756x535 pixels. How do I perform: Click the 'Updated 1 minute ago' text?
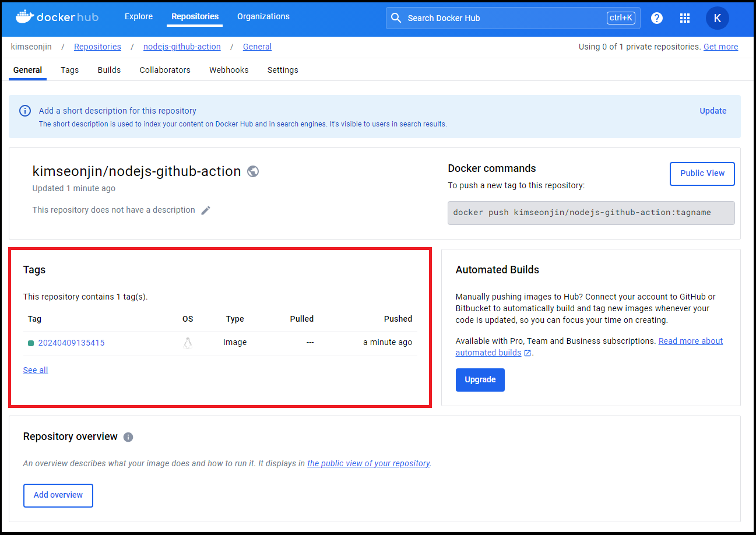pos(74,188)
